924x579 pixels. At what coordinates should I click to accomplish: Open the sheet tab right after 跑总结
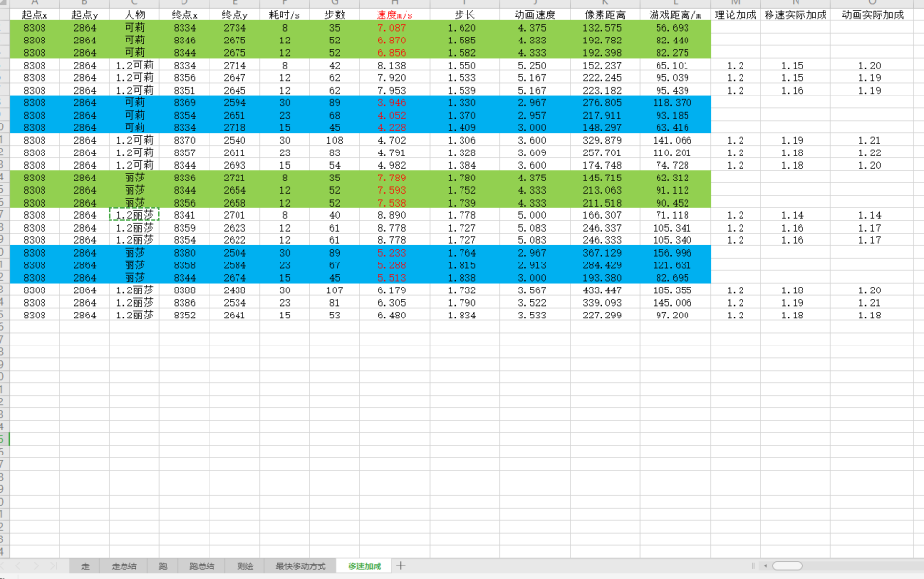244,566
